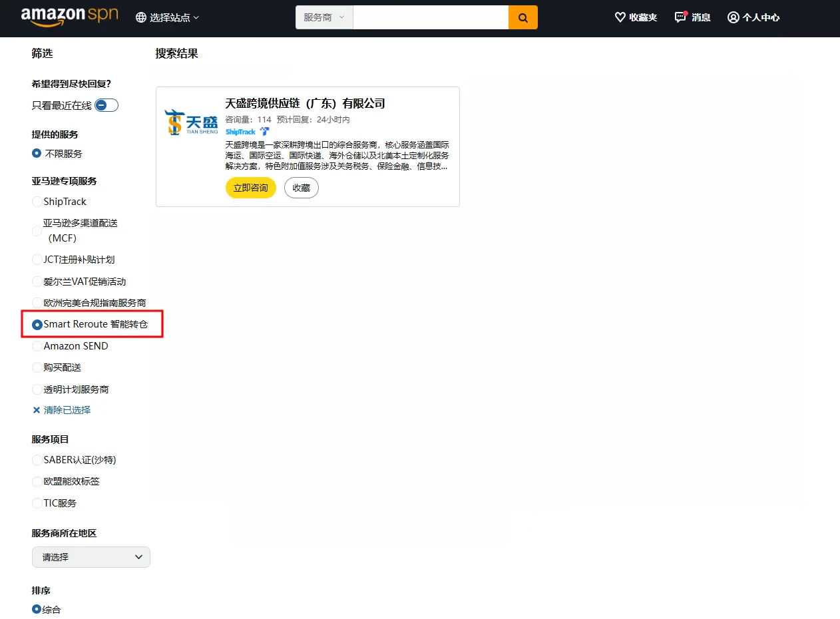Select 欧盟能效标签 service option
The width and height of the screenshot is (840, 619).
point(37,481)
